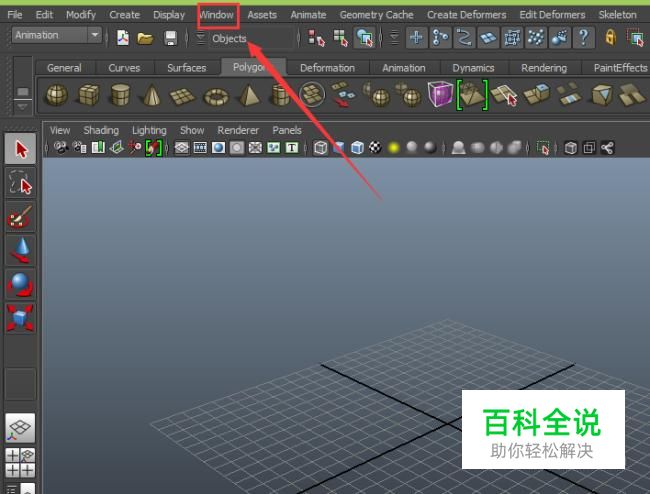Create a polygon cone from shelf
This screenshot has width=650, height=494.
click(x=151, y=95)
